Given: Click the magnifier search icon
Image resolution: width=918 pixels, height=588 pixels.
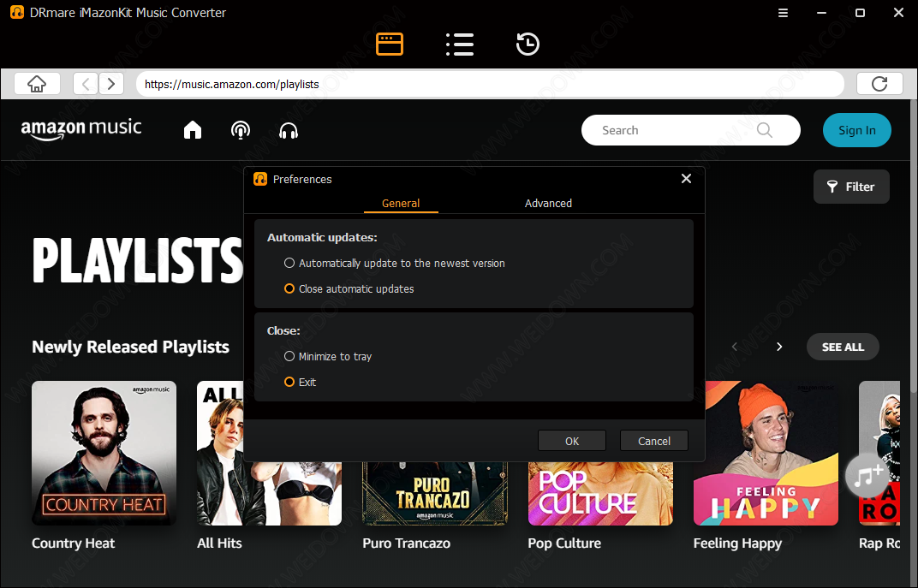Looking at the screenshot, I should click(764, 130).
